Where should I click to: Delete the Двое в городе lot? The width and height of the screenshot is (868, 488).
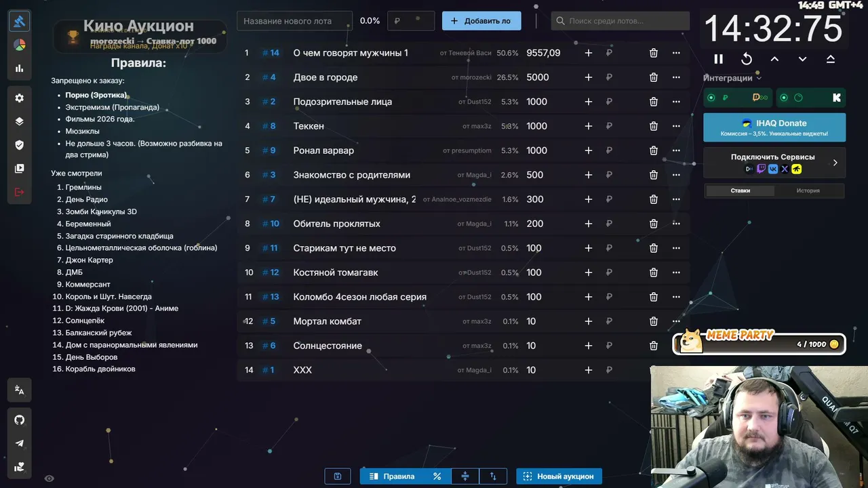pyautogui.click(x=654, y=77)
